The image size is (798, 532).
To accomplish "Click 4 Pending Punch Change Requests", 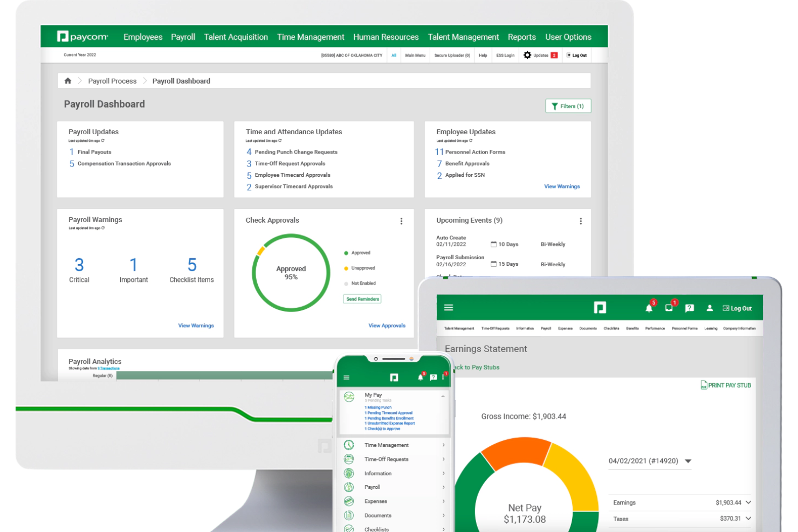I will [292, 152].
